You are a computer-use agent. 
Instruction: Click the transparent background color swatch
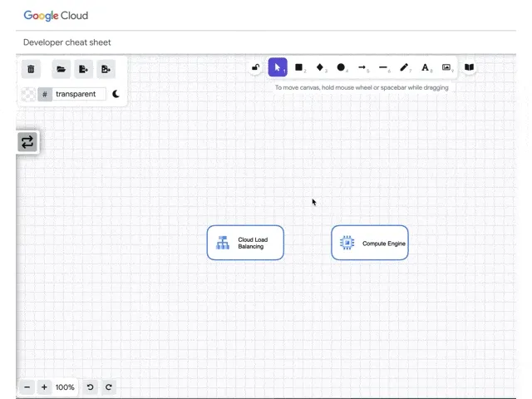tap(28, 94)
